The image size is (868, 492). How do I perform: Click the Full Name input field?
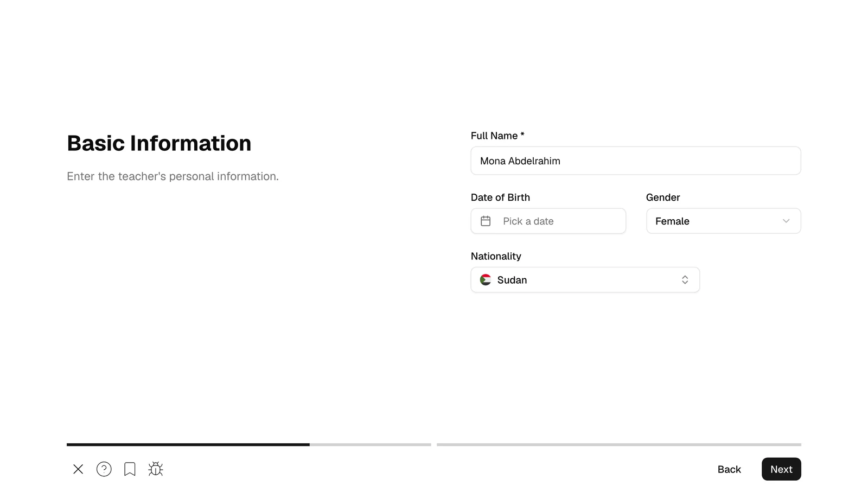click(636, 161)
